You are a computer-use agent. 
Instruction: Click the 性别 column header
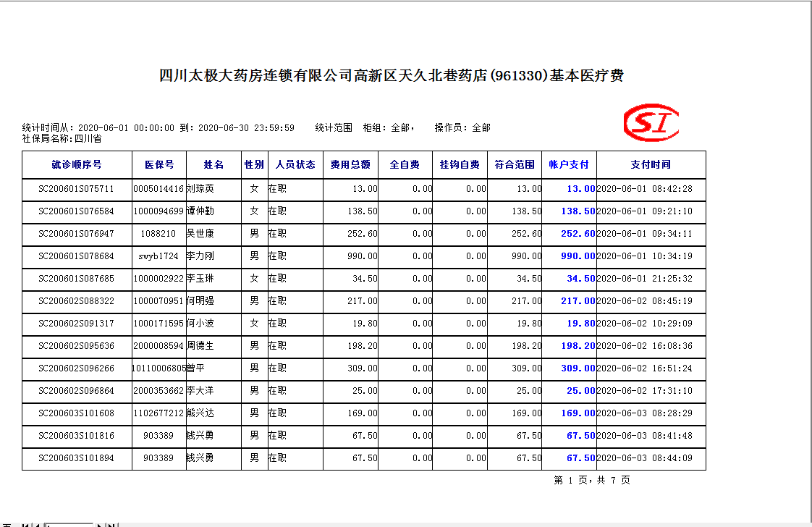coord(254,164)
